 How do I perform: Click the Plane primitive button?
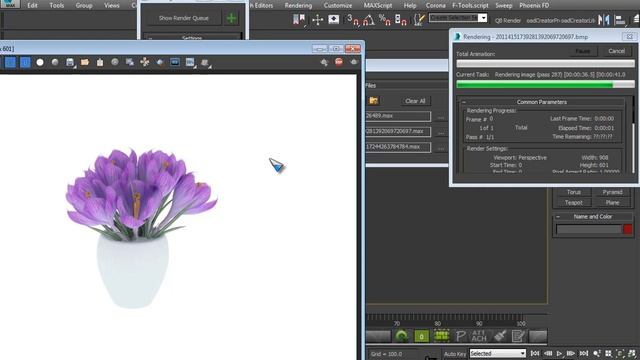[x=612, y=202]
